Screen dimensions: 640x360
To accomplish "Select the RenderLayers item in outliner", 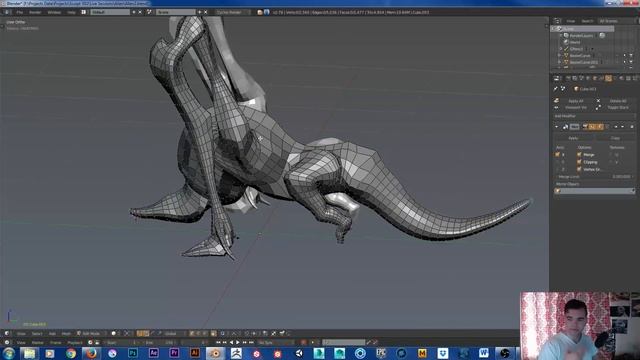I will coord(581,36).
